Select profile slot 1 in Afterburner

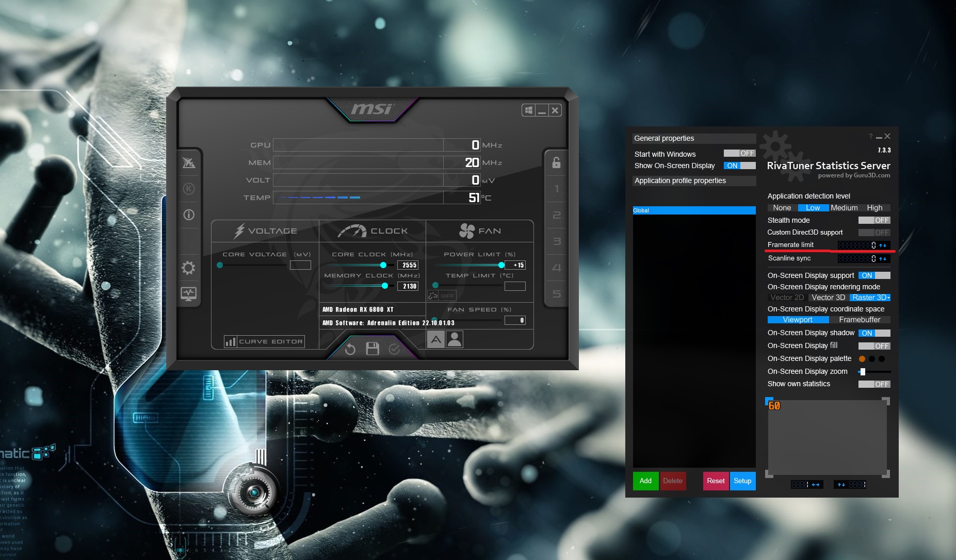[x=556, y=189]
